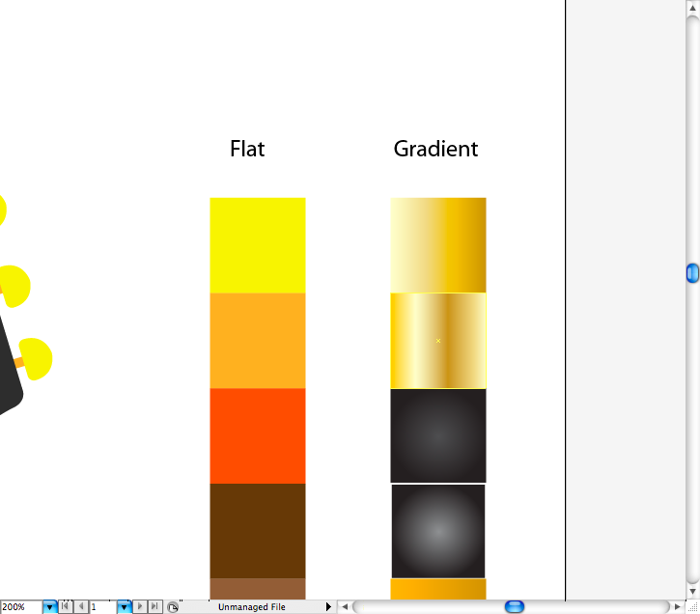Viewport: 700px width, 614px height.
Task: Click the artboard number field
Action: pos(102,607)
